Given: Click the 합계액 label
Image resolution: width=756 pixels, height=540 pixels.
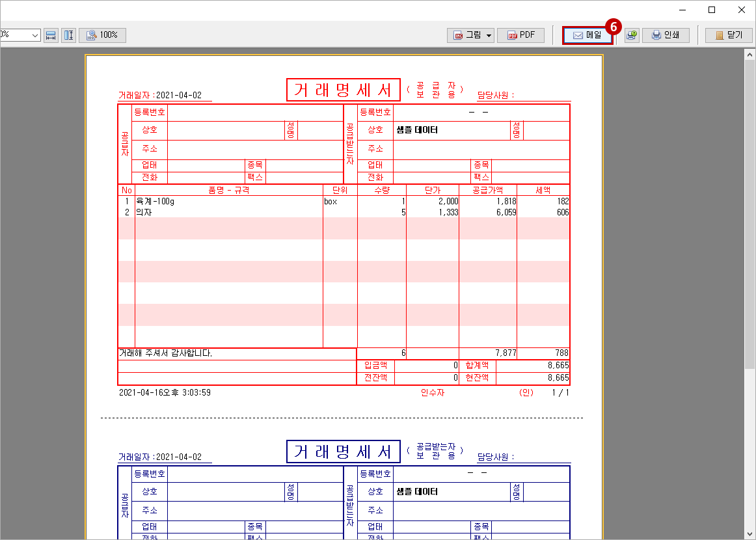Looking at the screenshot, I should (x=478, y=366).
